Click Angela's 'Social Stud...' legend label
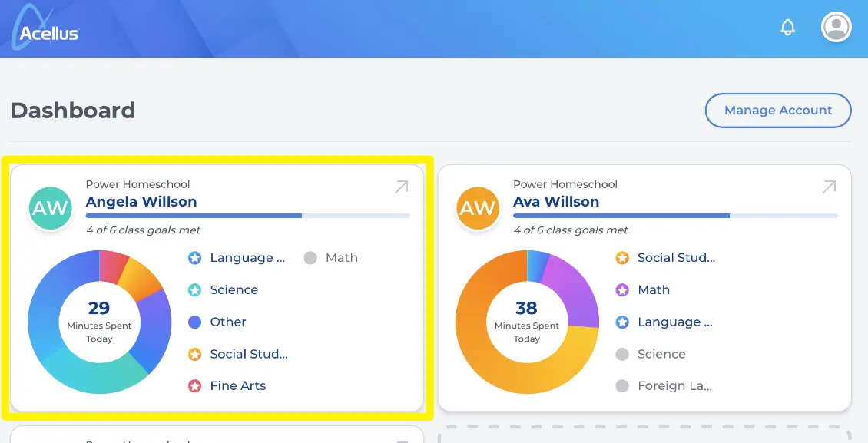This screenshot has width=868, height=443. coord(249,354)
